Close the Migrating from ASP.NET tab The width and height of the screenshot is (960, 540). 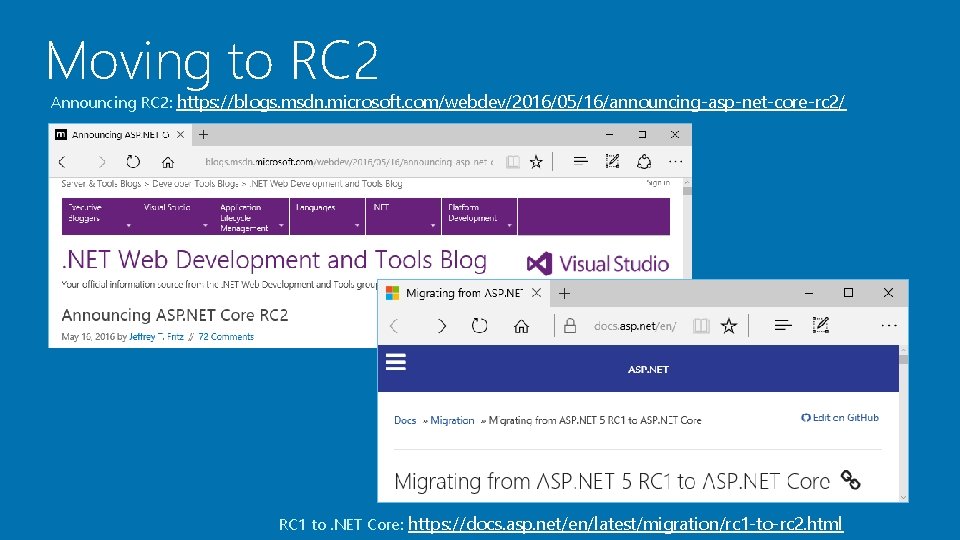pyautogui.click(x=536, y=293)
